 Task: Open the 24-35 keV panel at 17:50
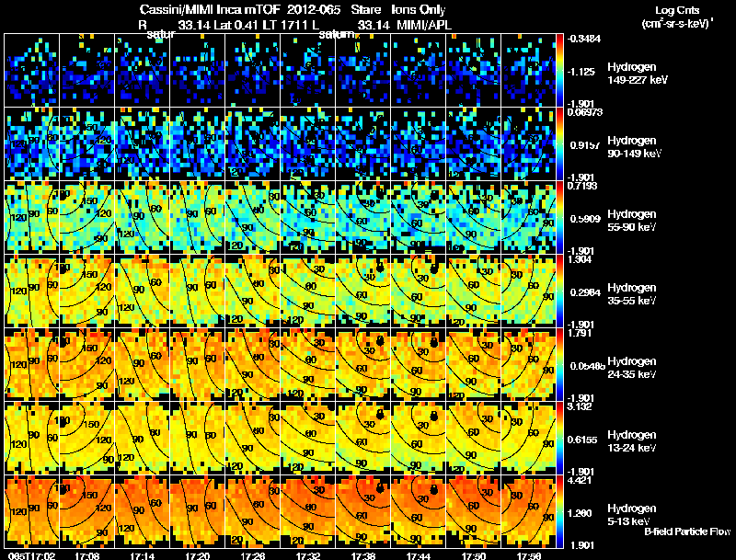(x=474, y=364)
